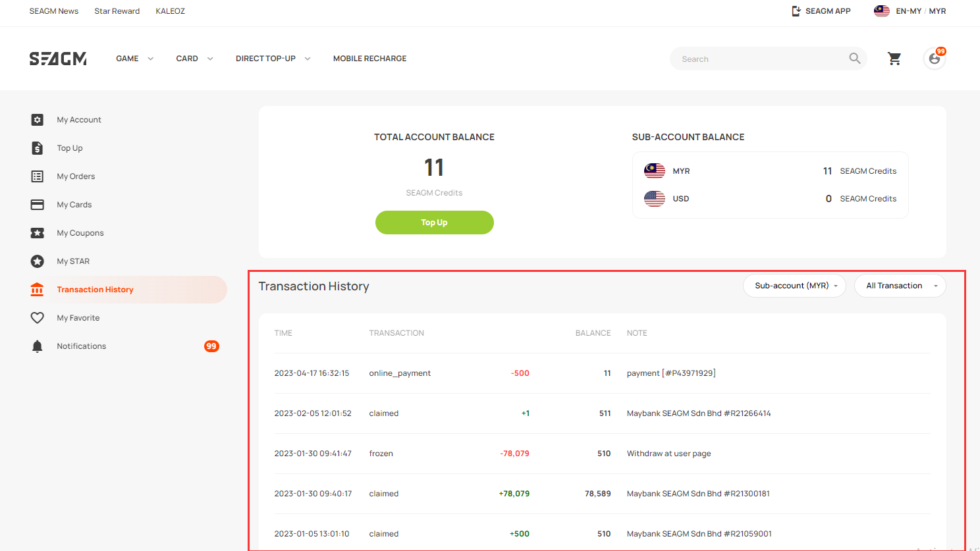Click the 2023-01-30 09:41:47 timestamp
Screen dimensions: 980x551
click(313, 454)
